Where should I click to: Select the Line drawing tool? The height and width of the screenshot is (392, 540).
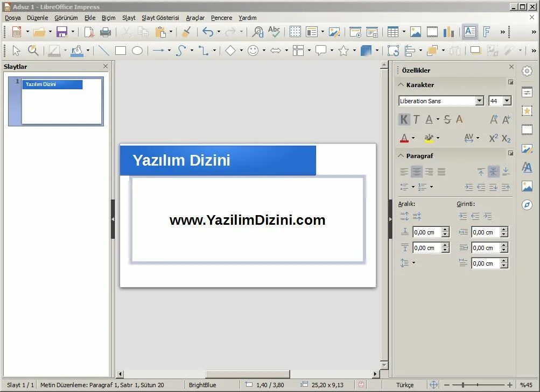pyautogui.click(x=104, y=51)
